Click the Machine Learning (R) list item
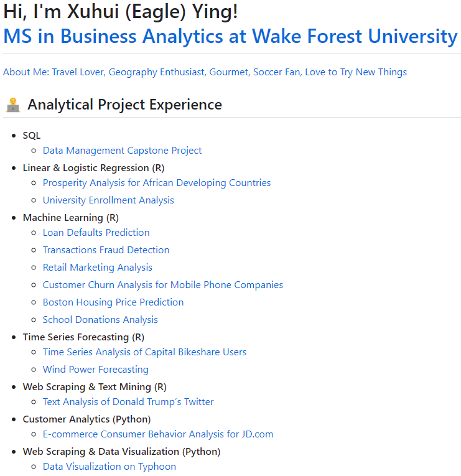Viewport: 461px width, 476px height. coord(71,218)
